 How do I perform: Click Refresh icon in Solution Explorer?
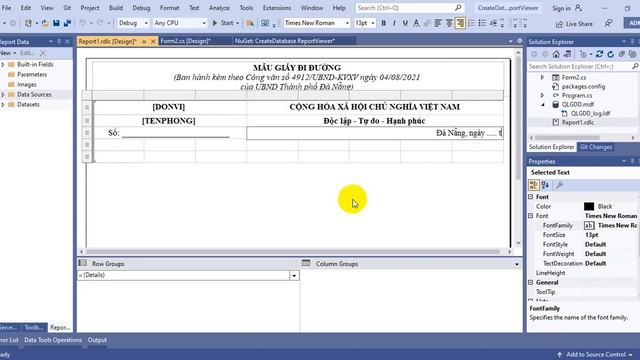coord(610,54)
